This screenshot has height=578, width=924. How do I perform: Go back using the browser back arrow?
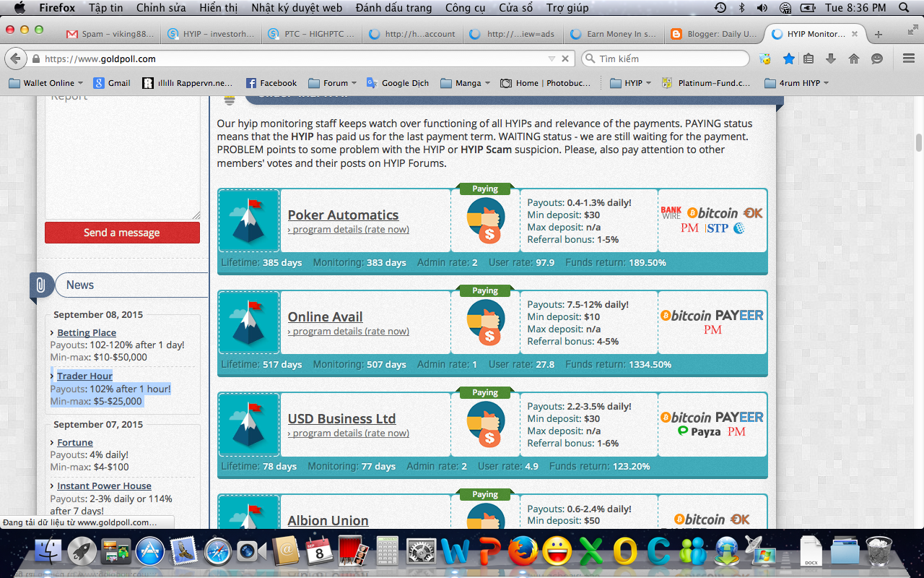point(16,59)
